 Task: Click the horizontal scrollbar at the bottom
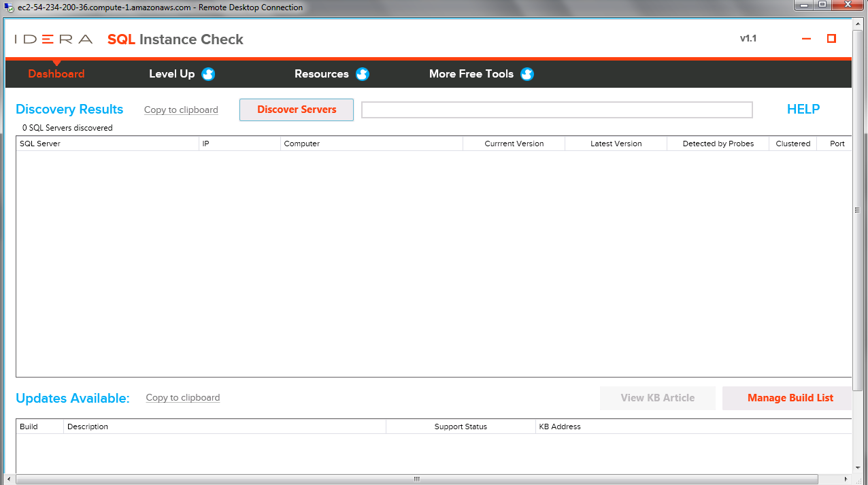click(416, 479)
